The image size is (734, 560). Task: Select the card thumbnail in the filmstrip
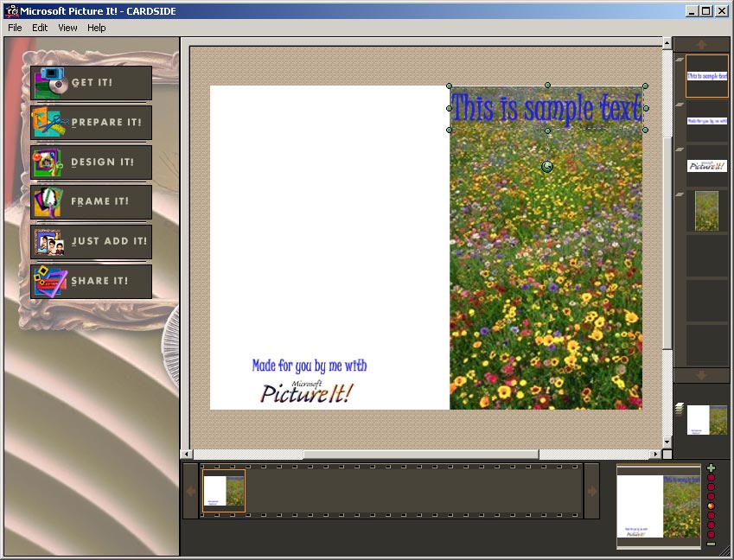[224, 491]
